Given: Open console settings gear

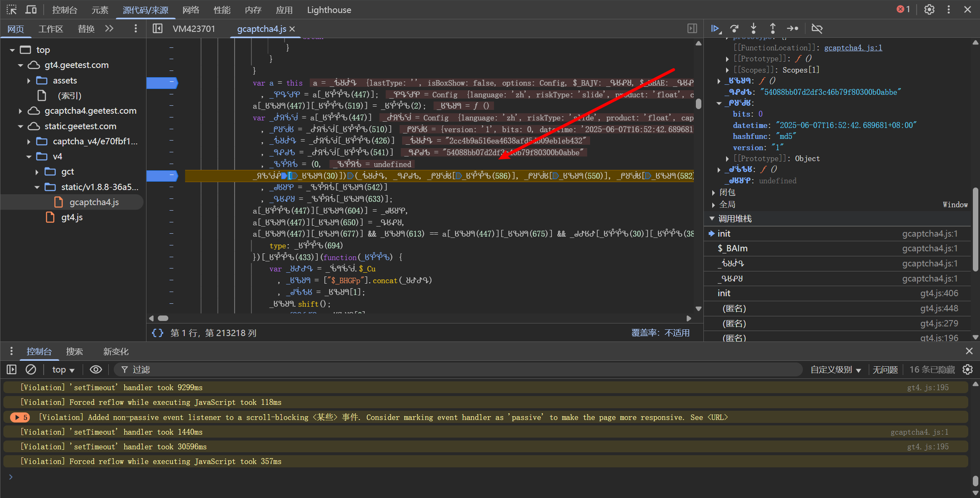Looking at the screenshot, I should point(967,370).
